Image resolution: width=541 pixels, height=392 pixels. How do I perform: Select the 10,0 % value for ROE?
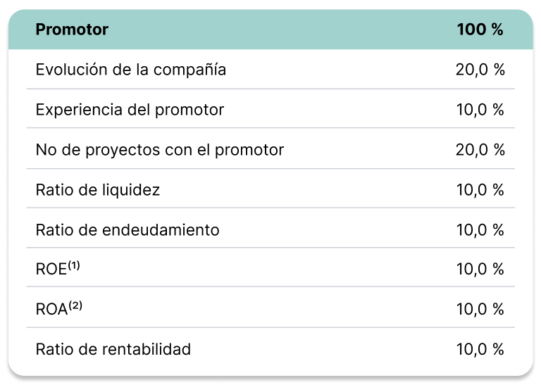click(x=480, y=270)
